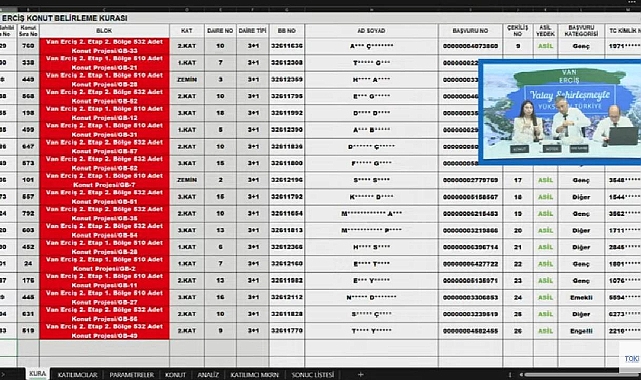641x380 pixels.
Task: Click the tab bar split handle dots
Action: click(509, 374)
